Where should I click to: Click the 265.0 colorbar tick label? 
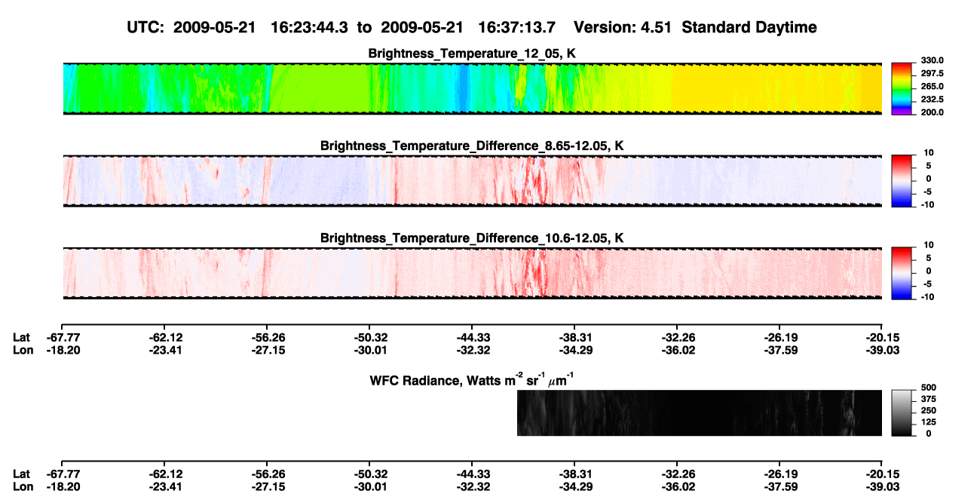click(x=932, y=87)
